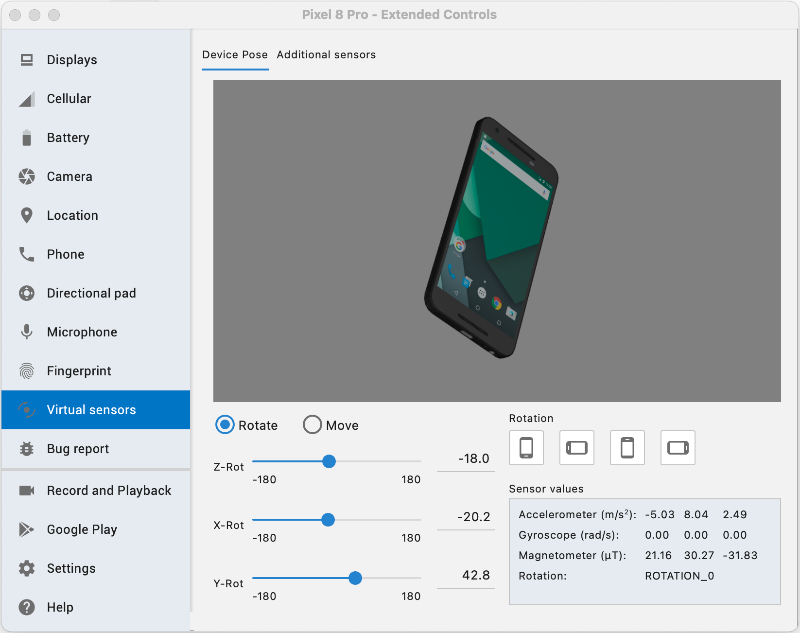
Task: Open the Battery label in sidebar
Action: pyautogui.click(x=68, y=138)
